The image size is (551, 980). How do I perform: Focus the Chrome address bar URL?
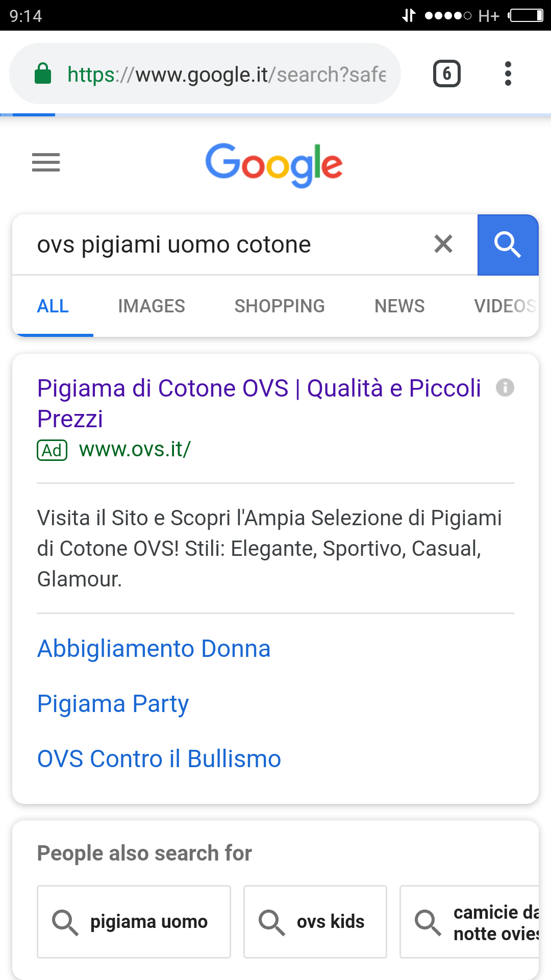point(227,75)
